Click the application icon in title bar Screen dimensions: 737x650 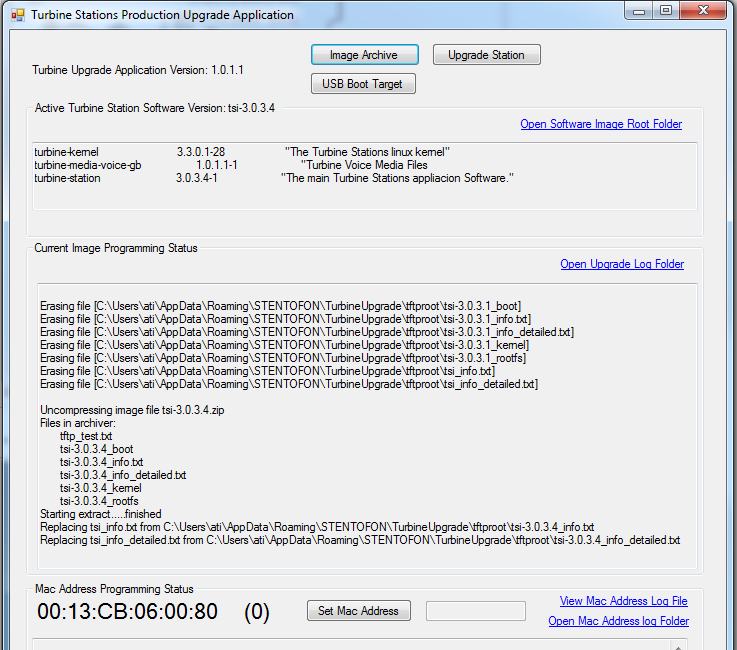click(x=18, y=15)
